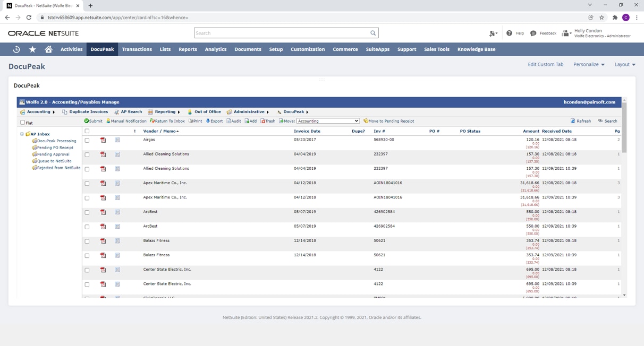Open the Reports menu

(188, 49)
